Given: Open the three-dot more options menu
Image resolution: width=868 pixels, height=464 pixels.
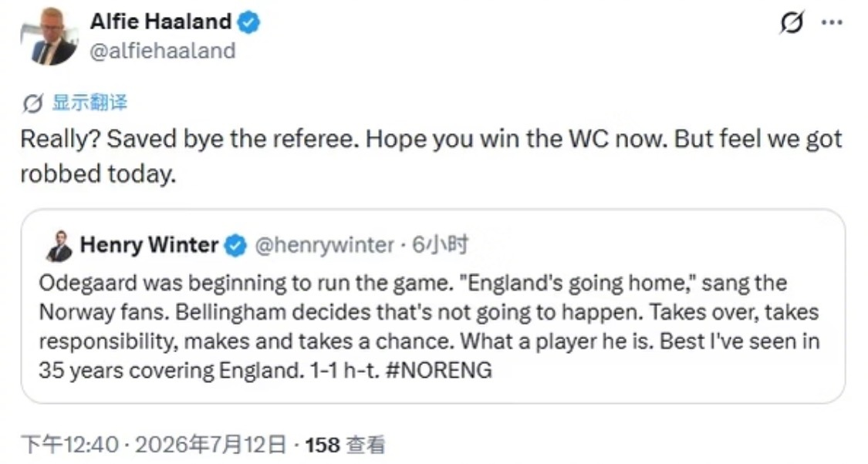Looking at the screenshot, I should [832, 22].
